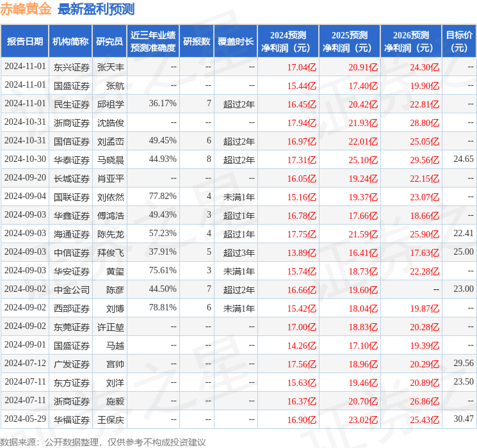Click the 近三年业绩预测准确度 header
Image resolution: width=477 pixels, height=448 pixels.
(153, 42)
